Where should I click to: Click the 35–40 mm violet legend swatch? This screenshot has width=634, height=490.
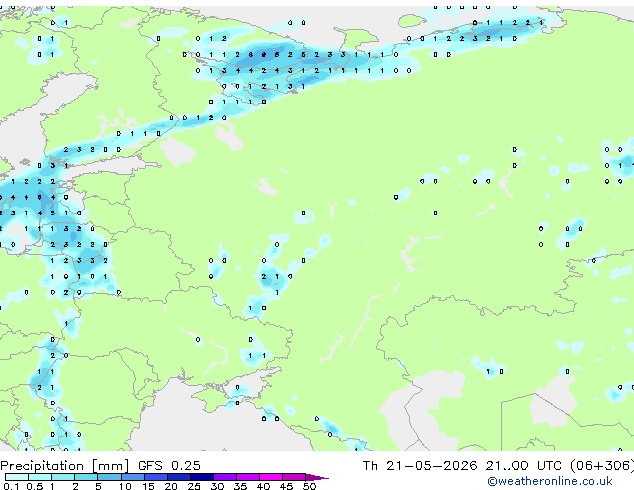tap(248, 477)
